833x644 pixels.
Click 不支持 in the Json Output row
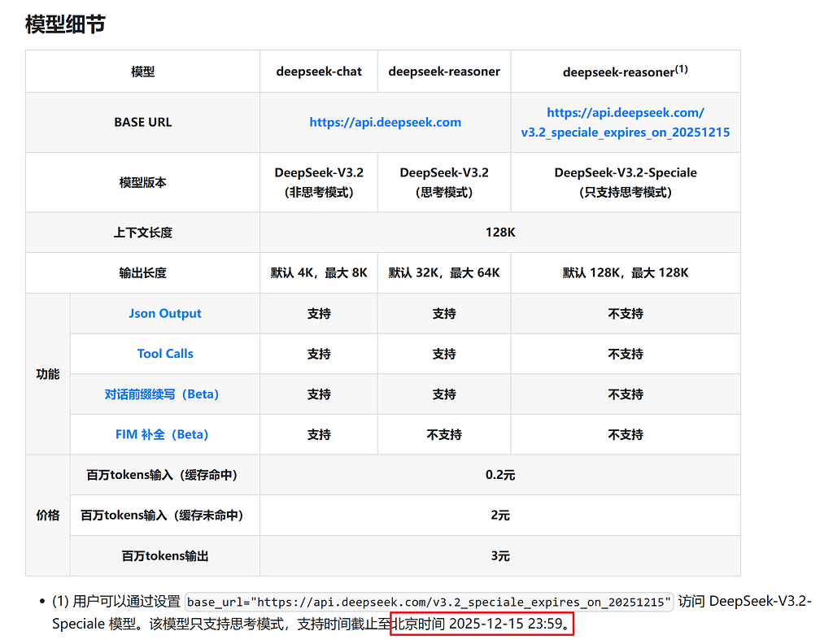click(x=626, y=313)
